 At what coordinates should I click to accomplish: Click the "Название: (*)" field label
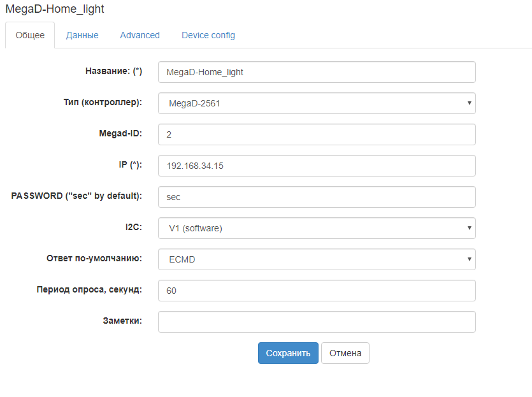tap(113, 71)
